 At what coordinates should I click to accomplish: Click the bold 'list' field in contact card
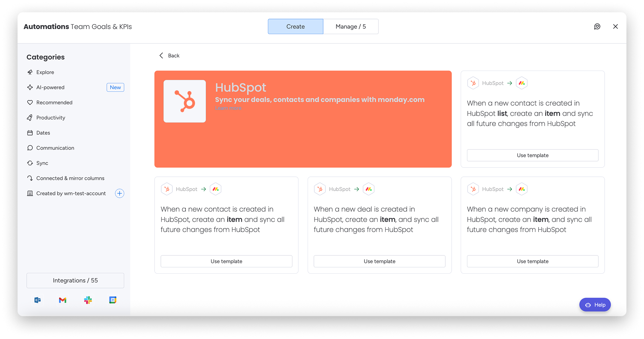coord(502,113)
